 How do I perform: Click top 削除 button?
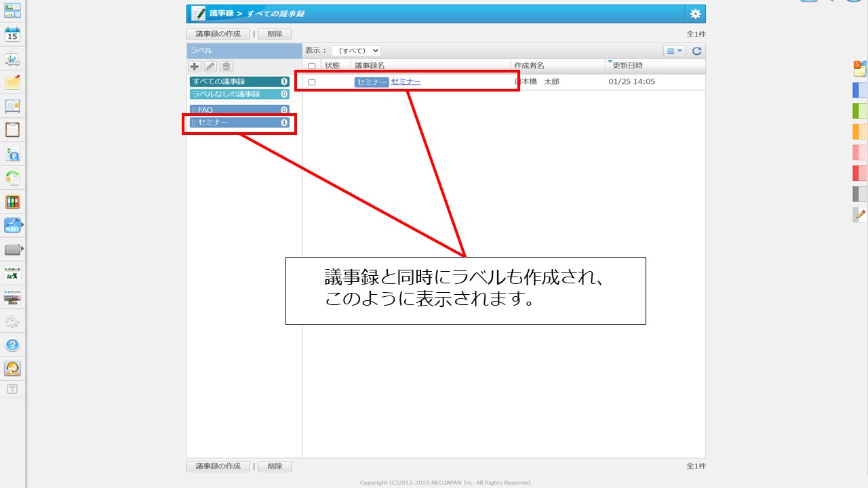pyautogui.click(x=275, y=34)
